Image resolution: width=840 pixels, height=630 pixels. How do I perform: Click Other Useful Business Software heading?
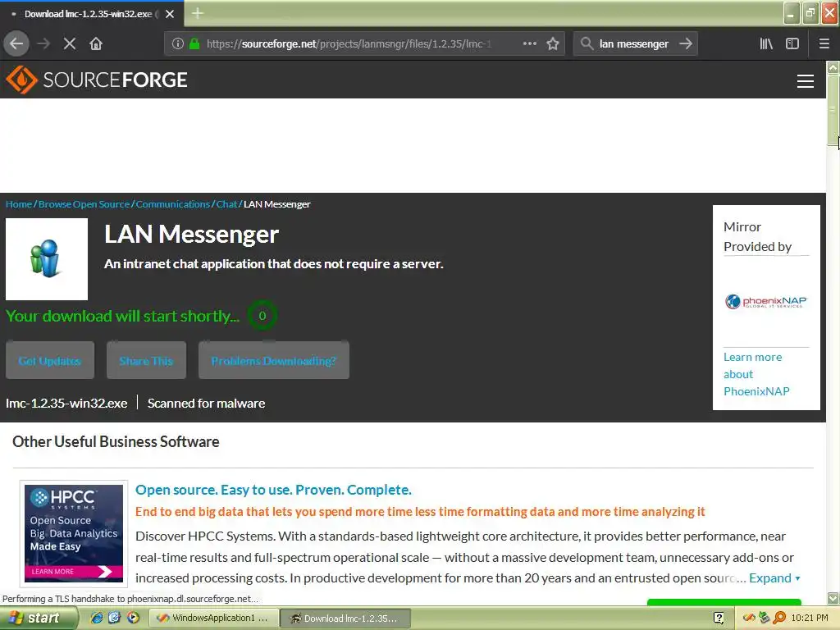pyautogui.click(x=116, y=441)
